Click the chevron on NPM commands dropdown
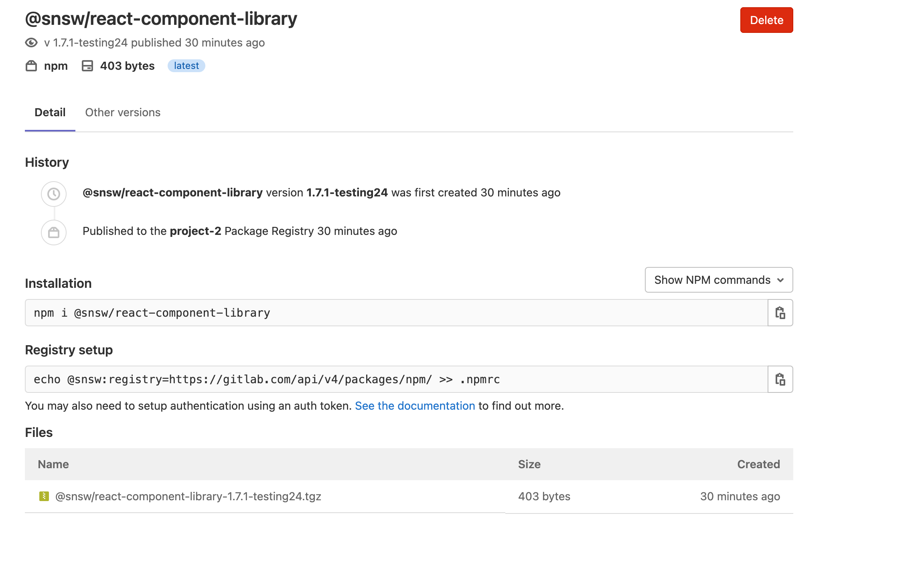The width and height of the screenshot is (924, 562). pyautogui.click(x=780, y=280)
